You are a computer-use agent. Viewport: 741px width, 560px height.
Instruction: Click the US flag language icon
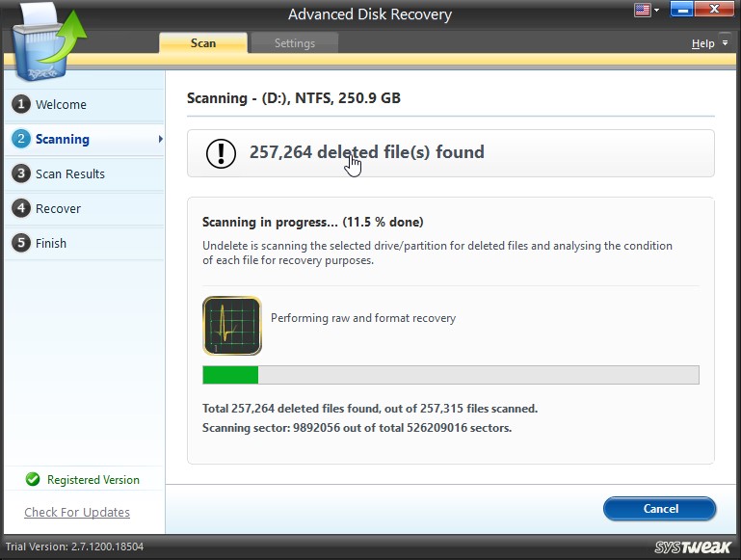click(x=642, y=11)
